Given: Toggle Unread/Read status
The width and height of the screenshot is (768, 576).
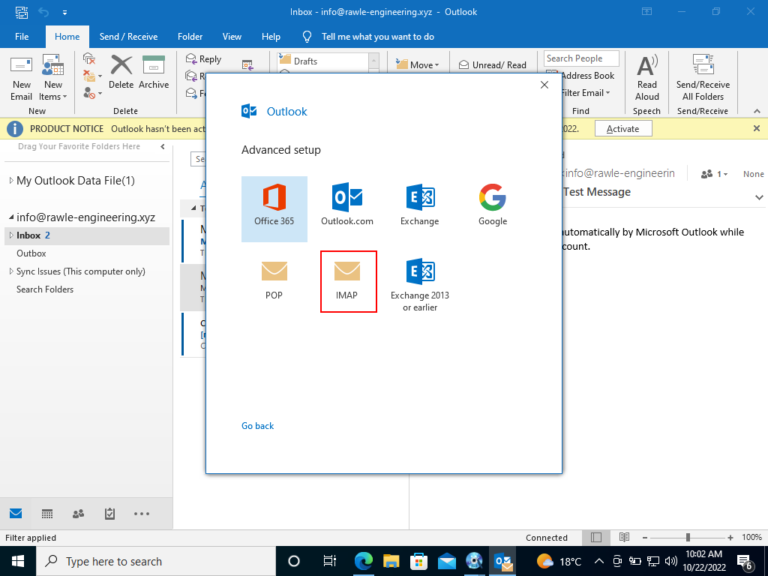Looking at the screenshot, I should 493,65.
